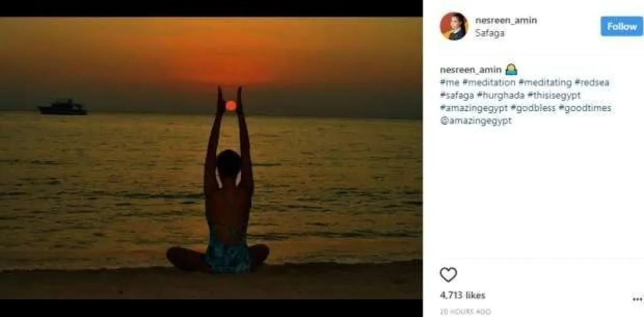Open the Safaga location link

(x=489, y=33)
